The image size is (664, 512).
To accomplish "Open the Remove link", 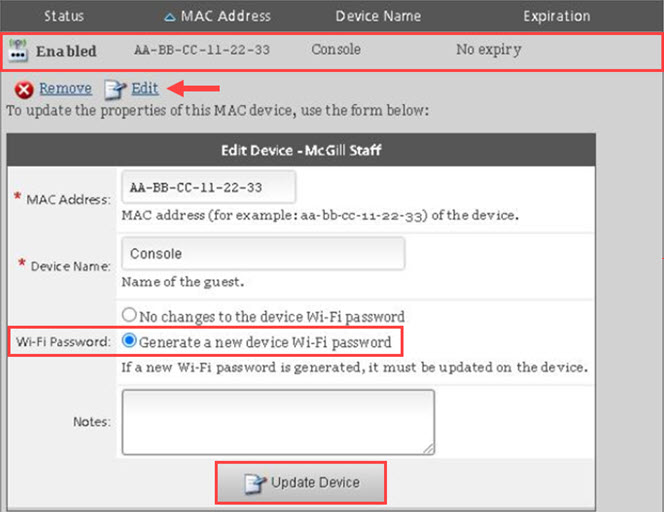I will coord(66,88).
